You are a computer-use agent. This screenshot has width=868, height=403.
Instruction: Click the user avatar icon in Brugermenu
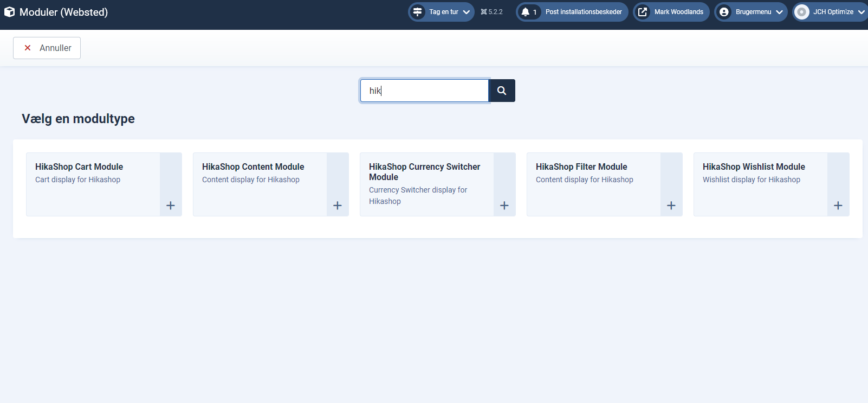coord(724,12)
